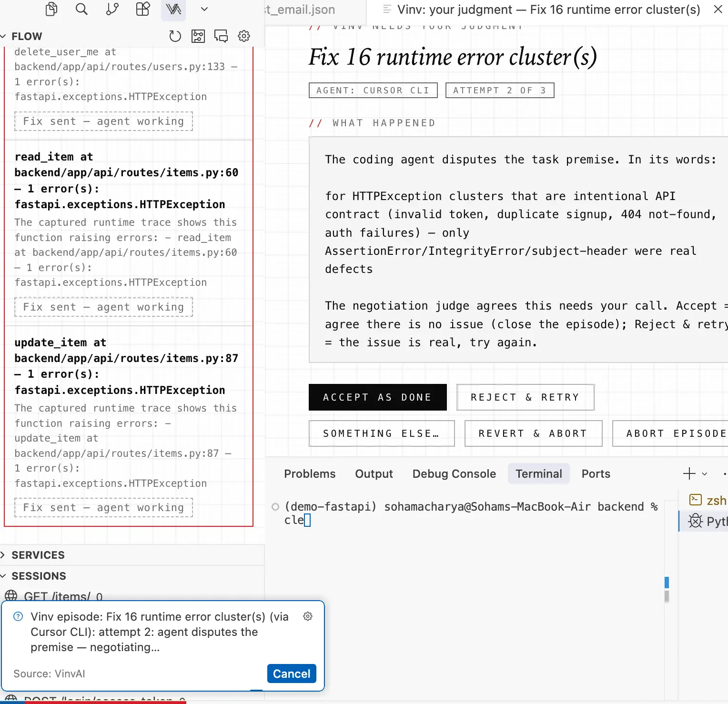
Task: Select the Vinv activity bar icon
Action: click(x=173, y=9)
